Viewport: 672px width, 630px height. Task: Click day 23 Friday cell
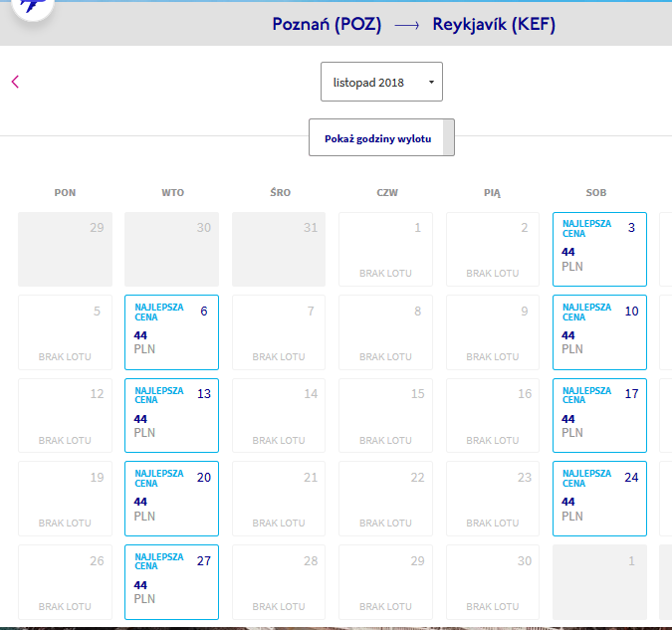(x=493, y=499)
